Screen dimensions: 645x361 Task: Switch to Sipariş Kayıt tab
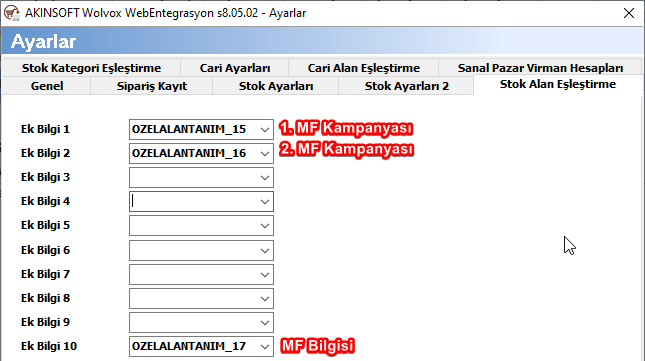152,86
